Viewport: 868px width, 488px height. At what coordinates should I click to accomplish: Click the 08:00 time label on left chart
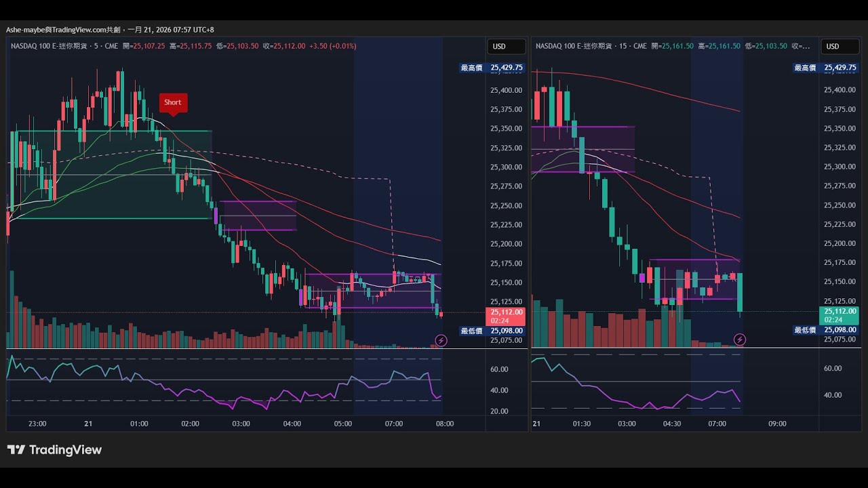tap(445, 424)
